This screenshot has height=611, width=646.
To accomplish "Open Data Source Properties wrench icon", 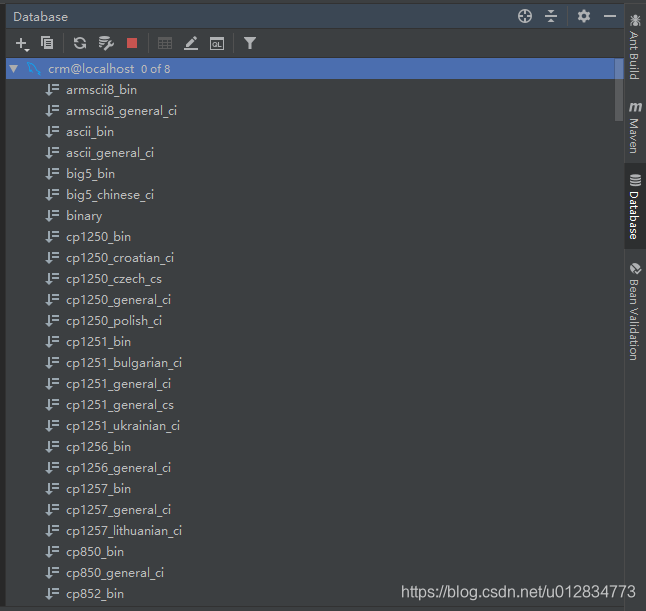I will click(106, 43).
